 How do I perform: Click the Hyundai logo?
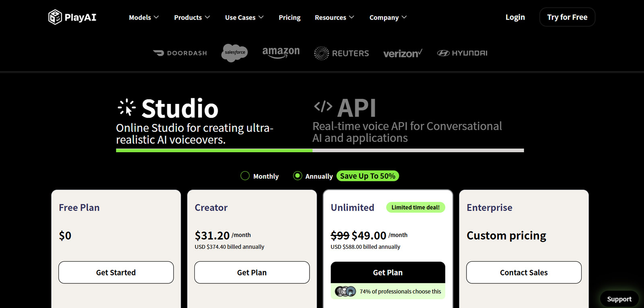[462, 53]
